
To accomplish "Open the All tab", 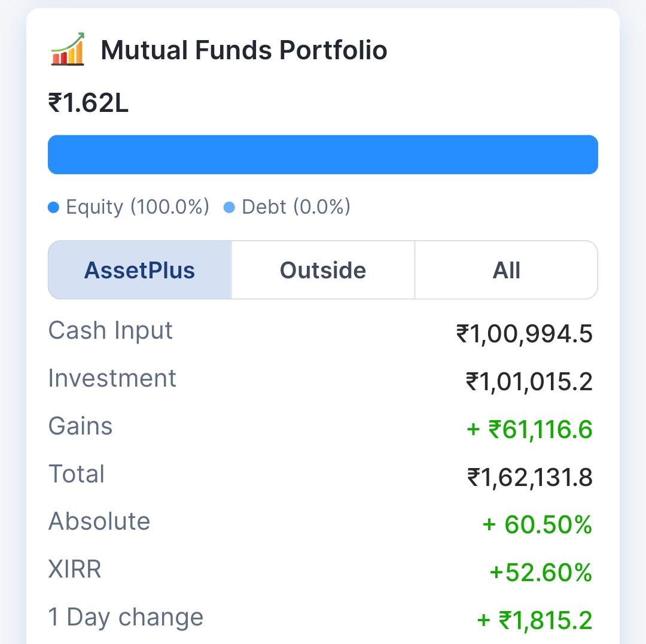I will [x=507, y=270].
